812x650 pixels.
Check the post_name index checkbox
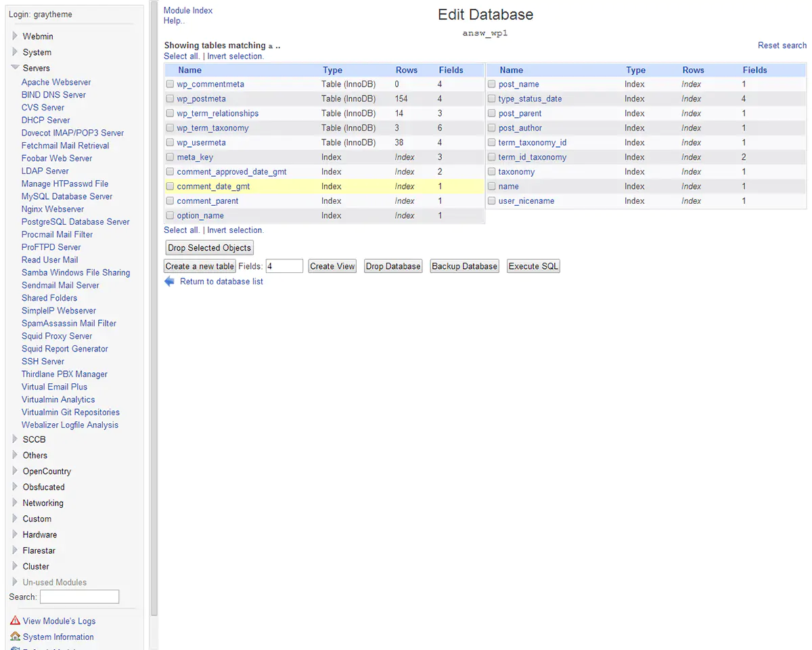pyautogui.click(x=492, y=85)
